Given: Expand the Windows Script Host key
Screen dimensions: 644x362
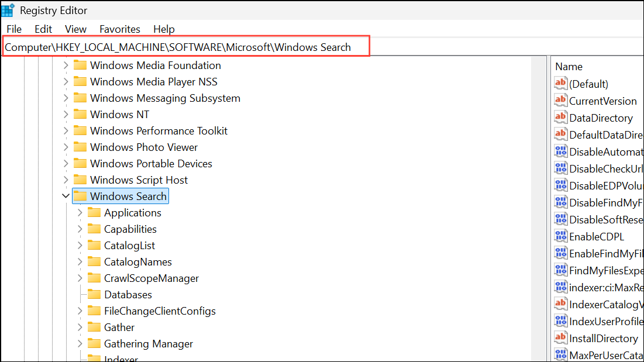Looking at the screenshot, I should (66, 180).
